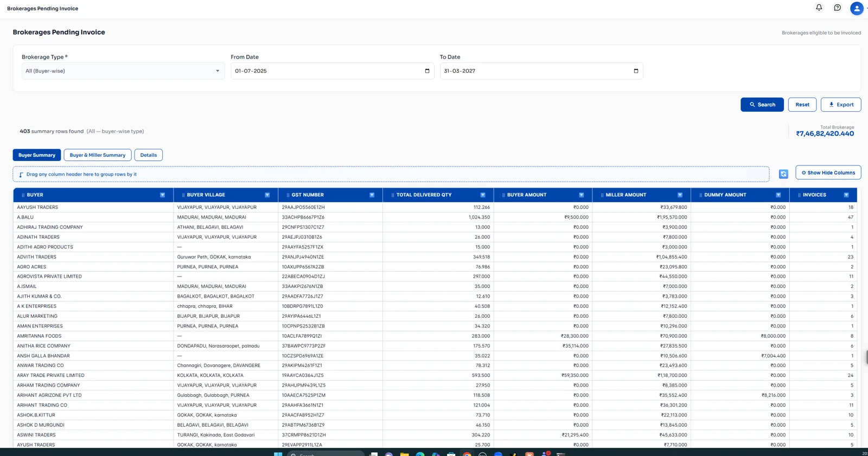Viewport: 868px width, 456px height.
Task: Open filter on the Buyer Amount column
Action: coord(581,195)
